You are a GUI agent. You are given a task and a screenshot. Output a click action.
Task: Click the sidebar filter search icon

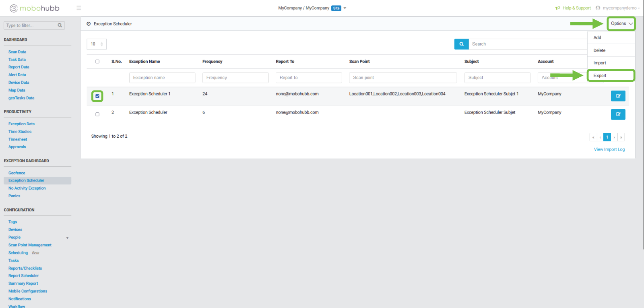(60, 25)
